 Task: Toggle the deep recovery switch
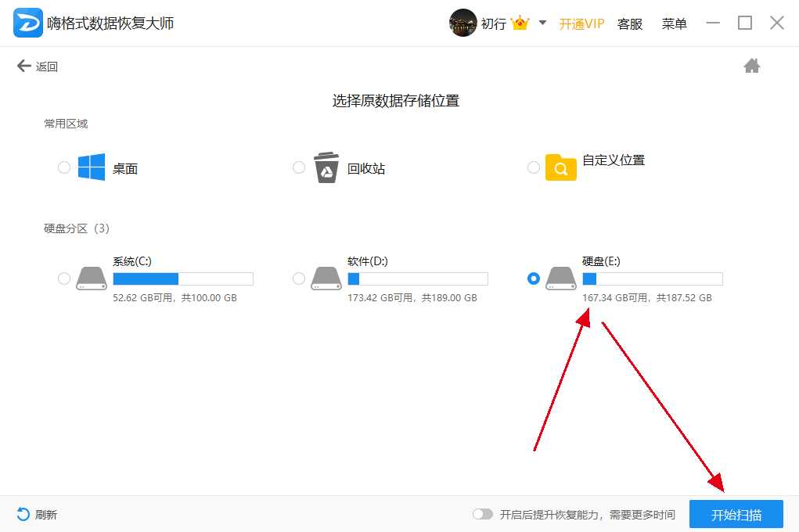[x=483, y=514]
